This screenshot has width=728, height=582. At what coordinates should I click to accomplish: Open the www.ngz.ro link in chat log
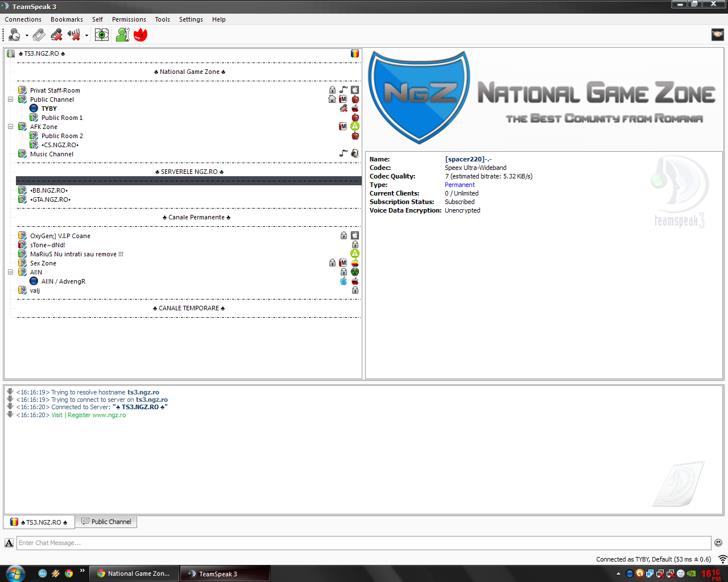click(109, 415)
